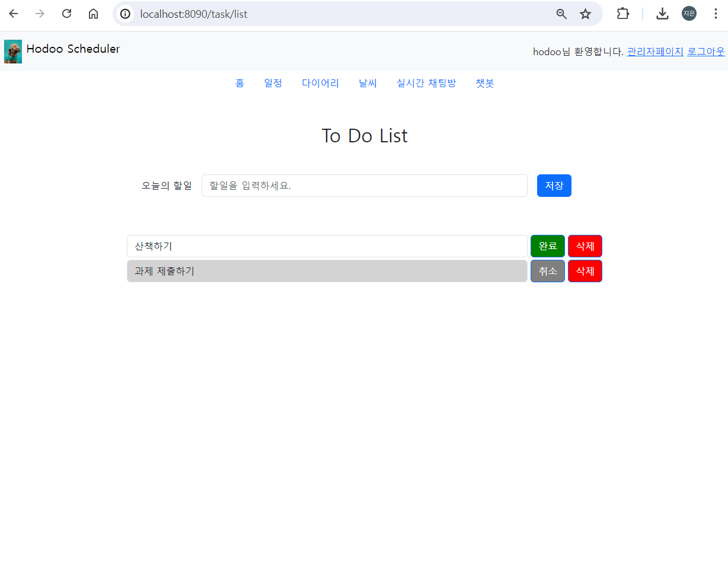Open the zoom magnifier icon in address bar
Viewport: 728px width, 561px height.
[561, 14]
